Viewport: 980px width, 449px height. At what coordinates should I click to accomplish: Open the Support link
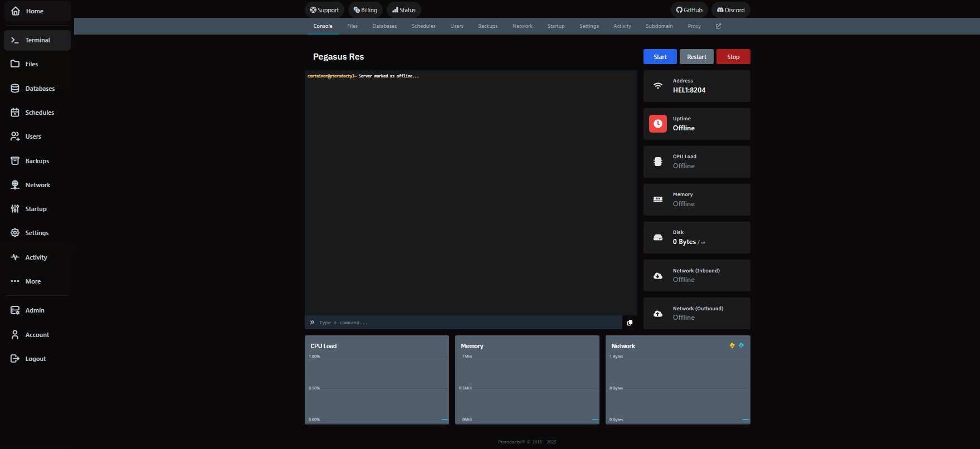(x=324, y=10)
